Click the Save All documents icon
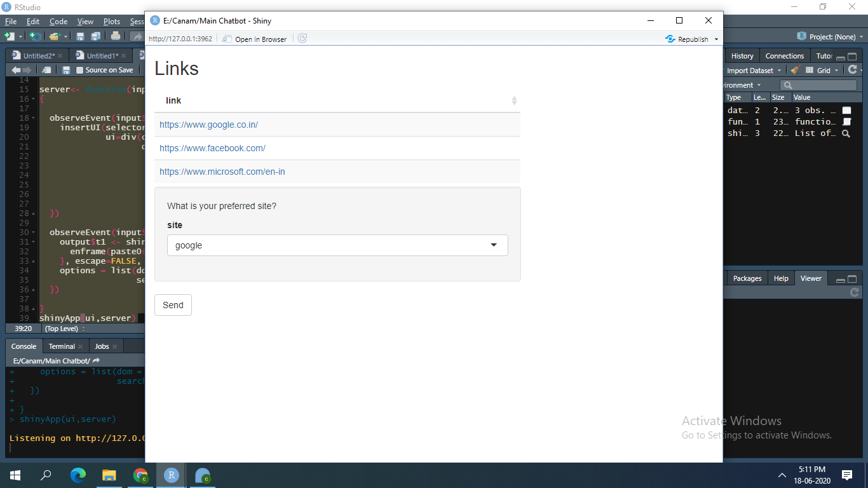This screenshot has height=488, width=868. click(x=95, y=36)
